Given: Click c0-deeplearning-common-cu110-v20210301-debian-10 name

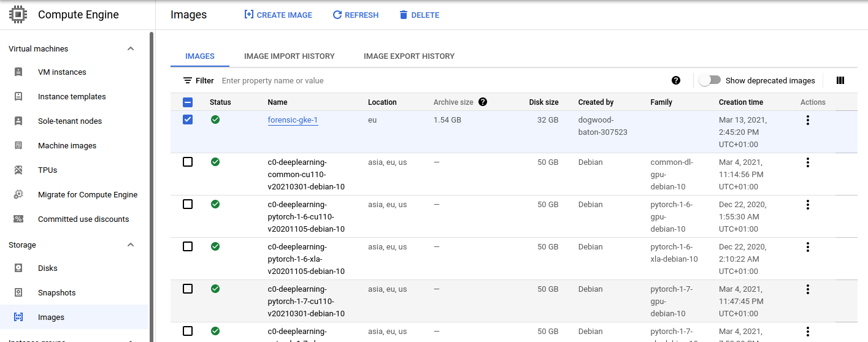Looking at the screenshot, I should point(306,175).
